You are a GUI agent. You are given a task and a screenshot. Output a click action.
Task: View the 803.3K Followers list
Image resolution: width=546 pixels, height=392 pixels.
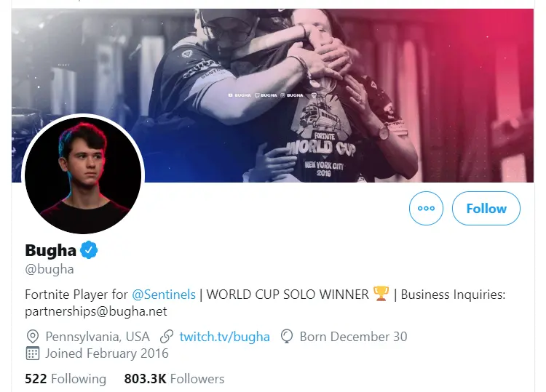click(174, 379)
